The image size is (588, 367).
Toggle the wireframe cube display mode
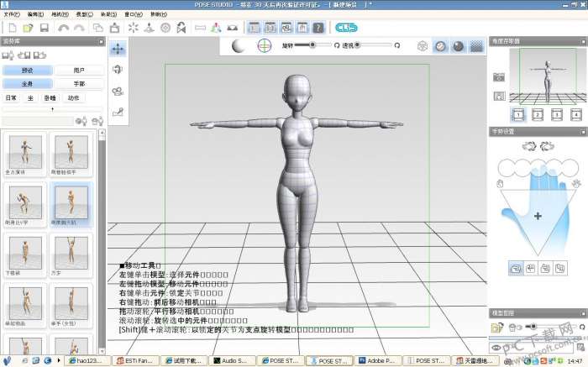click(423, 46)
